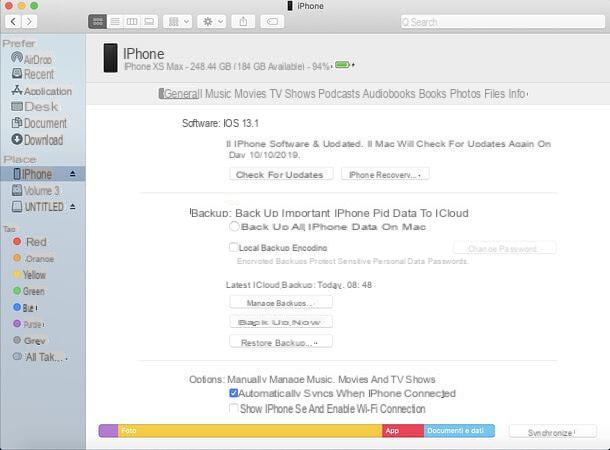Toggle Automatically Syncs When iPhone Connected

[233, 393]
